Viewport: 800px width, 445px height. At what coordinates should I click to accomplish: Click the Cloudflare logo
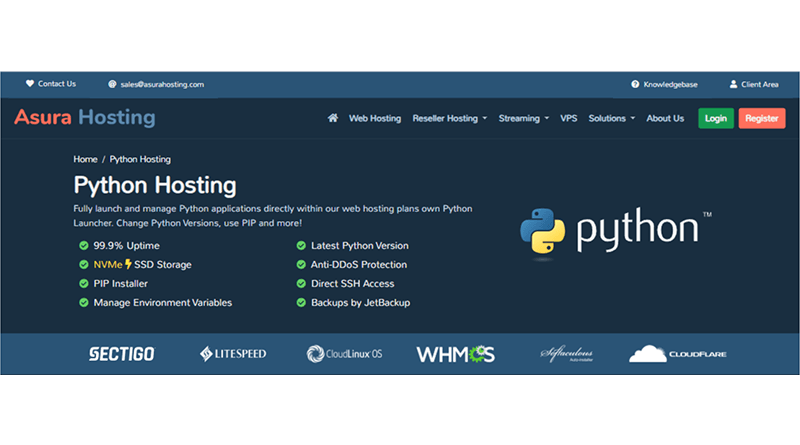click(678, 354)
